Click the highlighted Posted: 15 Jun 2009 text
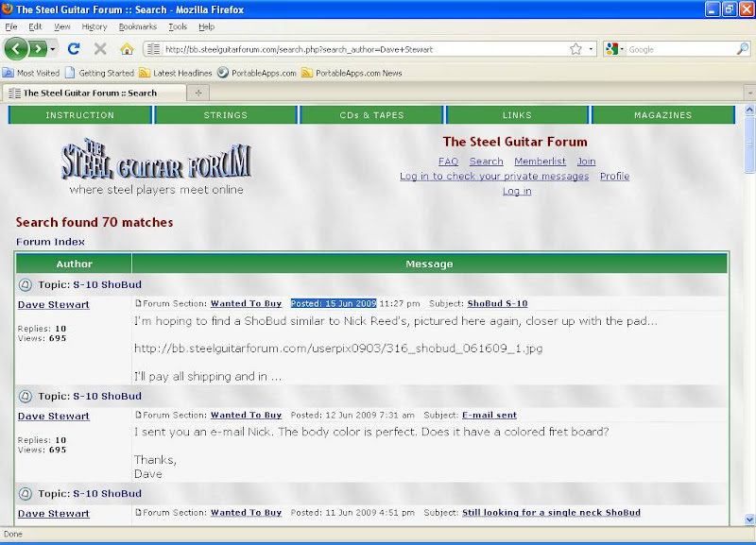 (334, 303)
